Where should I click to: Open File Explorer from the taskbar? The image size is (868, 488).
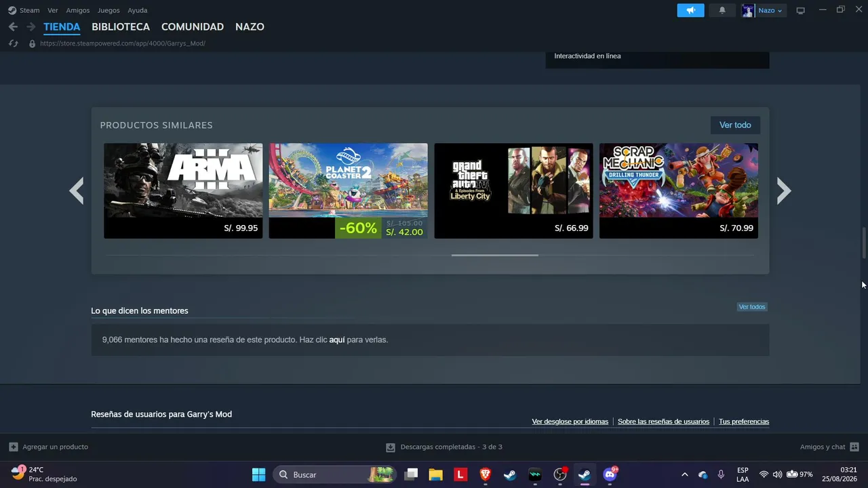coord(435,474)
